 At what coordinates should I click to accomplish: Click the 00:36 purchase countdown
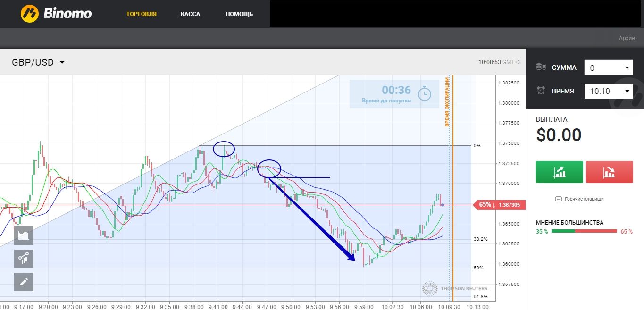pyautogui.click(x=396, y=90)
